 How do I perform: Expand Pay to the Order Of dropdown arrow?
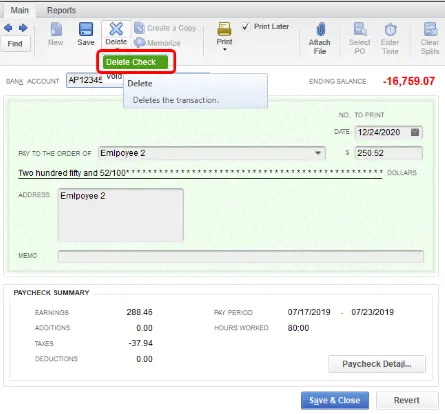point(318,153)
